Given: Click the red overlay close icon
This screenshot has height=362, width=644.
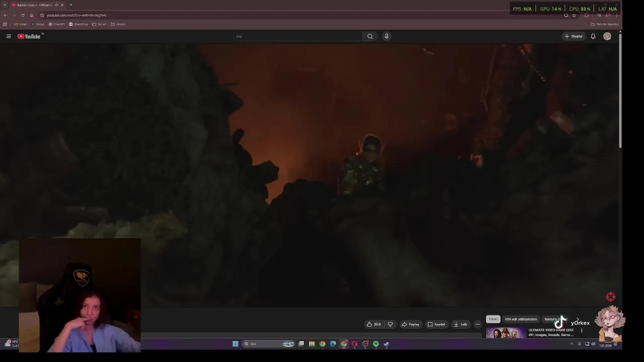Looking at the screenshot, I should (x=611, y=297).
